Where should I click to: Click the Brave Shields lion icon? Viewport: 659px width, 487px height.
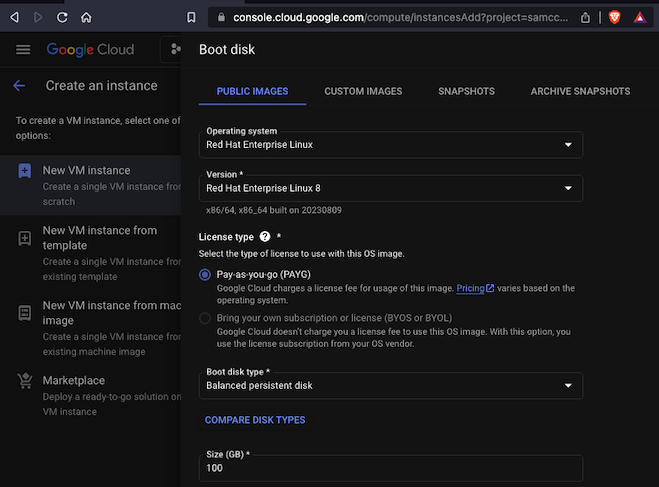click(615, 17)
